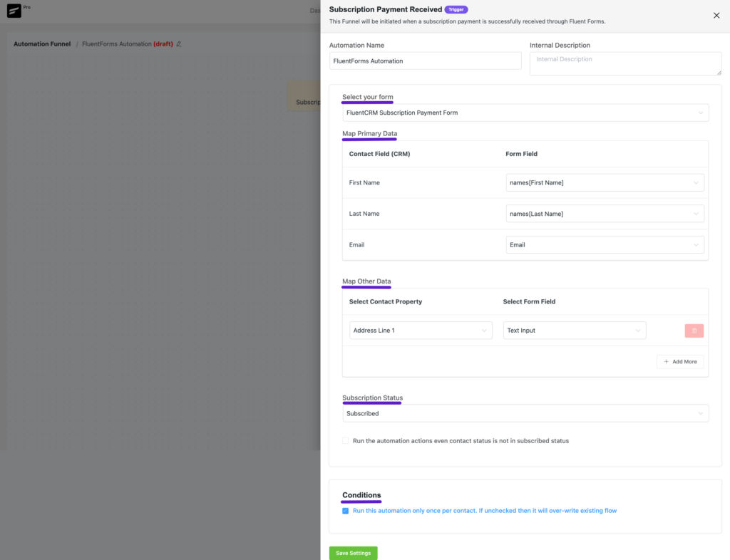Open the Text Input form field dropdown
This screenshot has width=730, height=560.
pos(575,330)
